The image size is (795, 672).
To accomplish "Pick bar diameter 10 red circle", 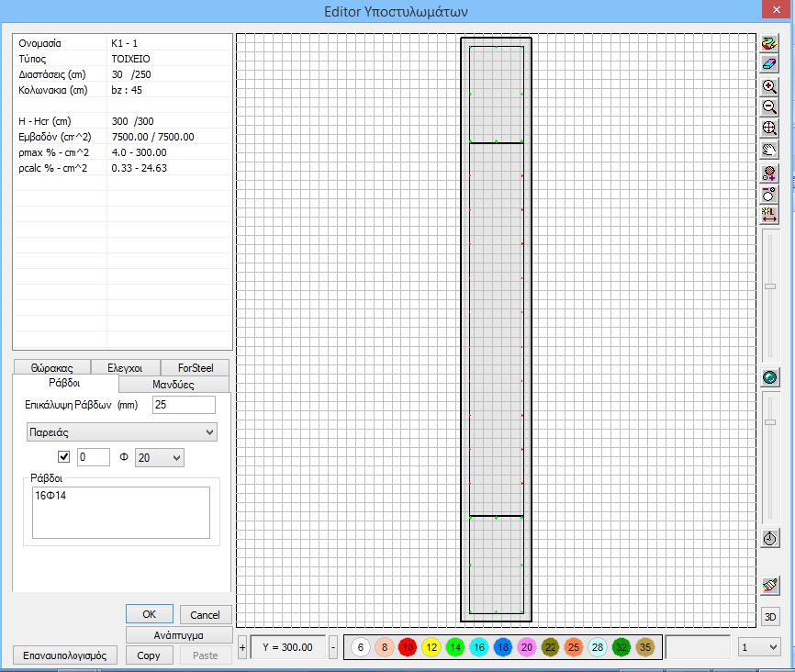I will [408, 647].
